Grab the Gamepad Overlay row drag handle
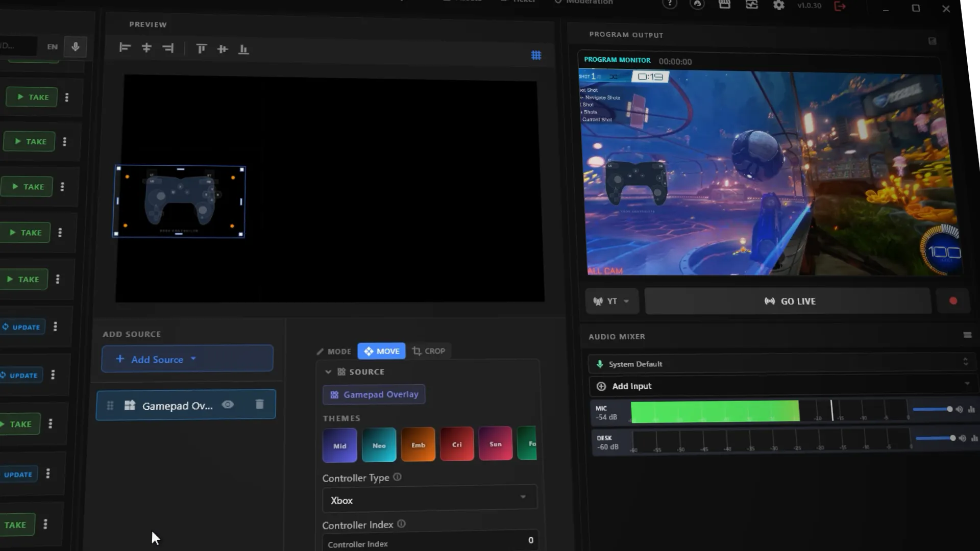The width and height of the screenshot is (980, 551). pos(110,406)
